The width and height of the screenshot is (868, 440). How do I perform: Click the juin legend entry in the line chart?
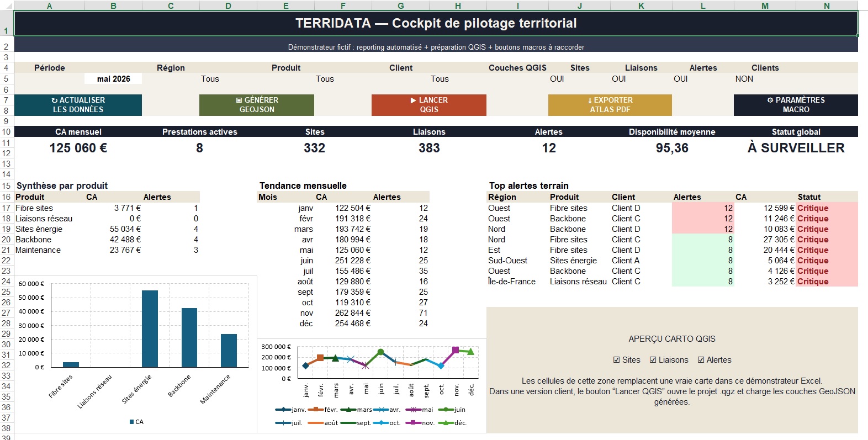[x=452, y=410]
